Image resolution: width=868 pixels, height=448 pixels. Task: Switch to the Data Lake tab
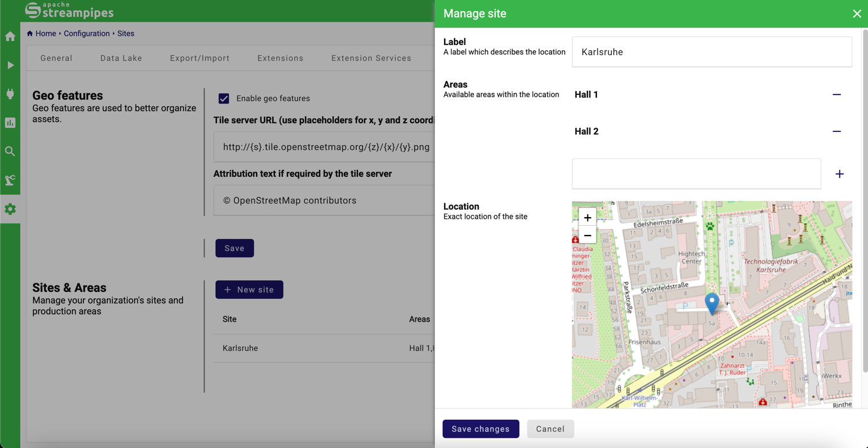pyautogui.click(x=121, y=58)
